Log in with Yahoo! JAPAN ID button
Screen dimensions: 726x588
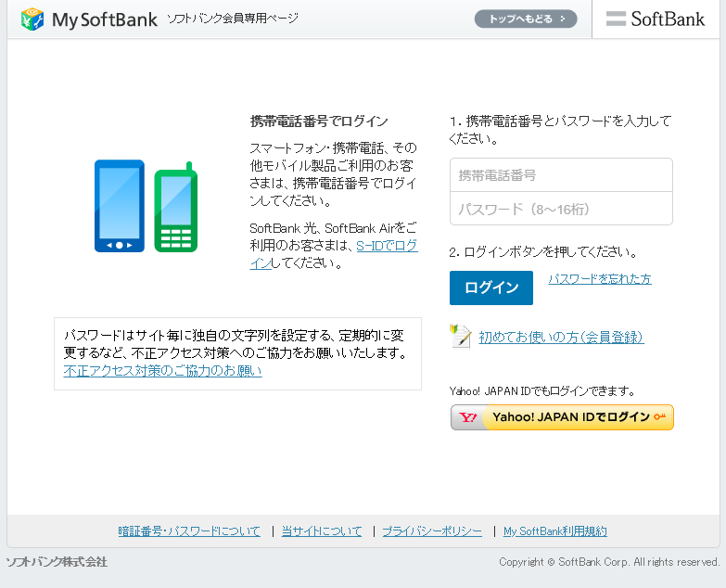562,417
